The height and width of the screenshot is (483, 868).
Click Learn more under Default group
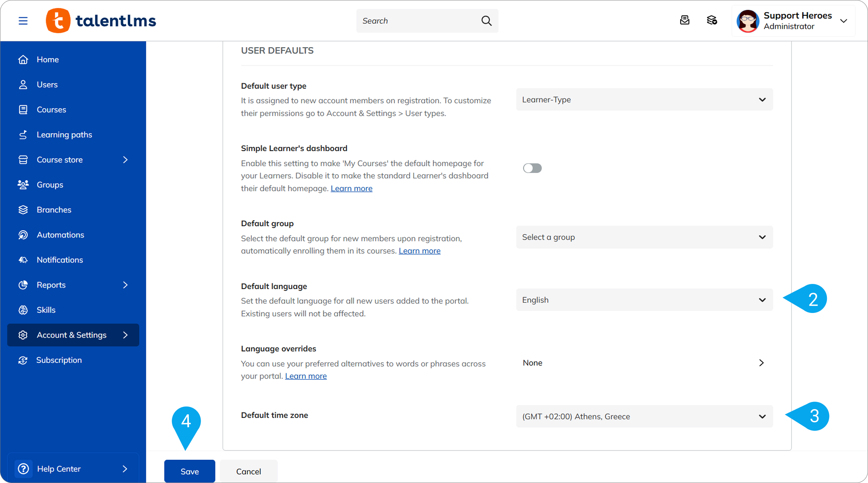419,251
